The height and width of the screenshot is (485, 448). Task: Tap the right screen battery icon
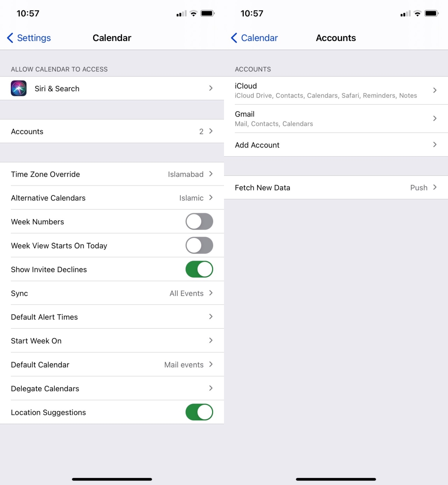coord(432,13)
